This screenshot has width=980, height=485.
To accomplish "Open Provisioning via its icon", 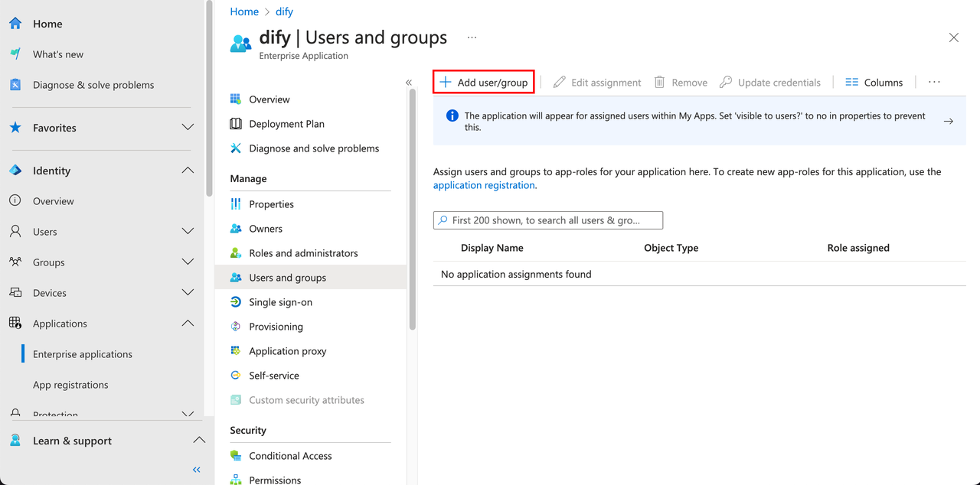I will click(236, 327).
